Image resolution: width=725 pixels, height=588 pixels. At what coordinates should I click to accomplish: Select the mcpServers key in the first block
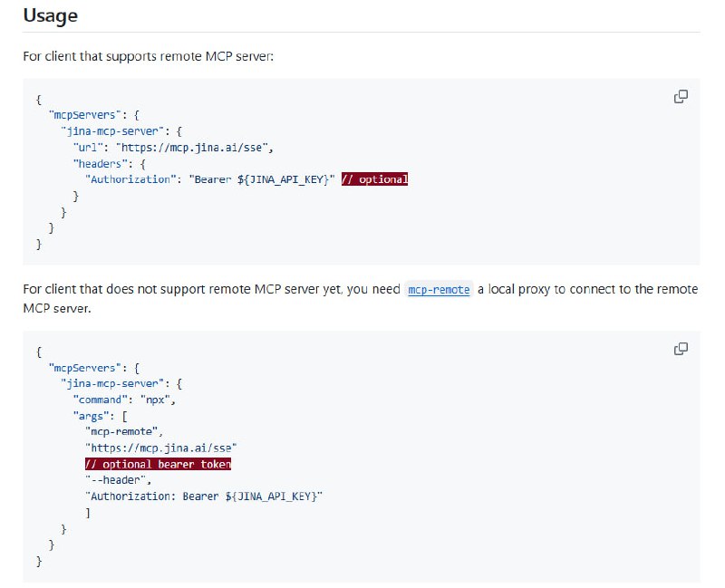[86, 114]
